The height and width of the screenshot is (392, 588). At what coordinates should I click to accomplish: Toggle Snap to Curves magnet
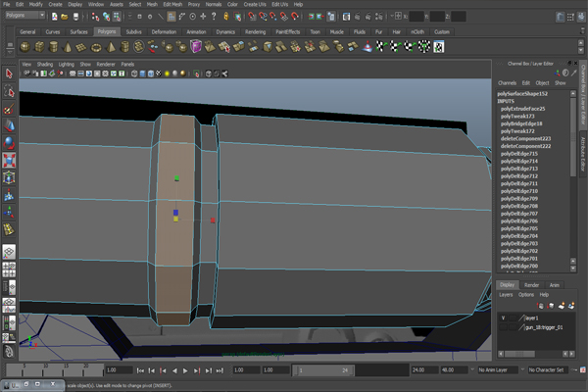[x=263, y=16]
